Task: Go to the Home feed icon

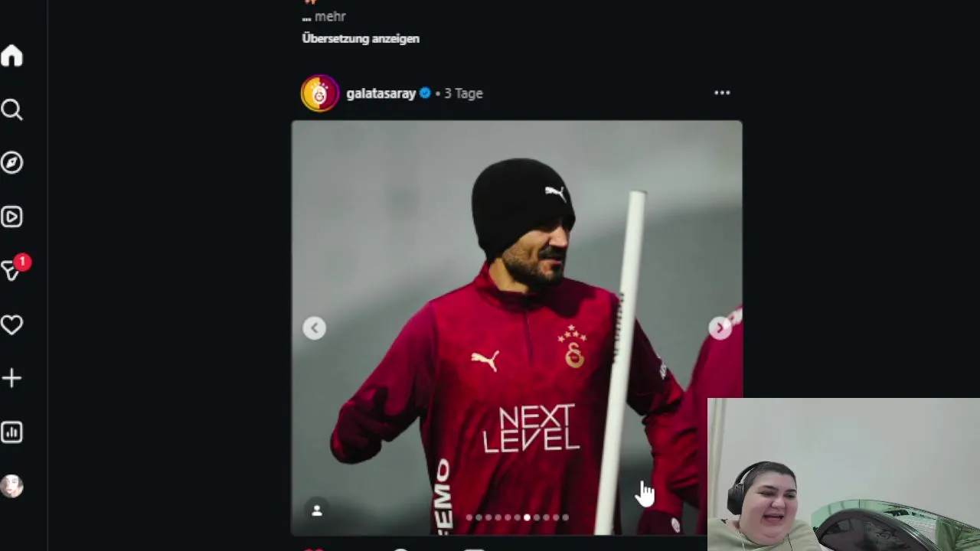Action: click(11, 56)
